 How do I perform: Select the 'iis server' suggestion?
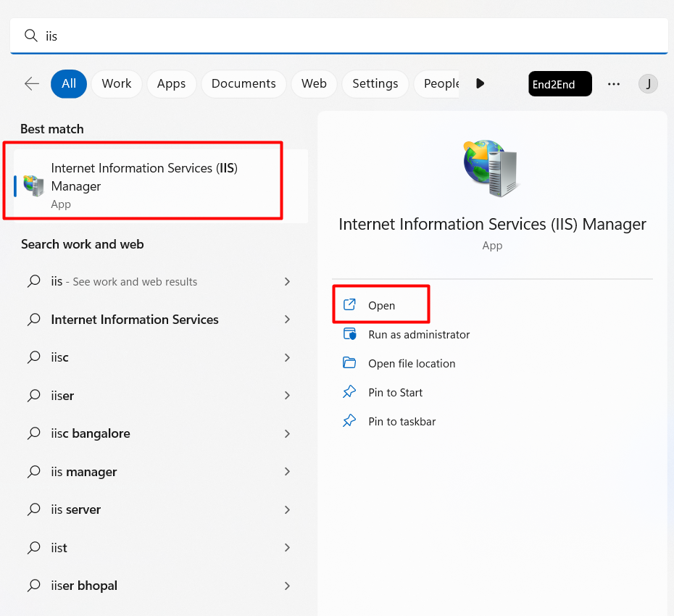click(161, 509)
